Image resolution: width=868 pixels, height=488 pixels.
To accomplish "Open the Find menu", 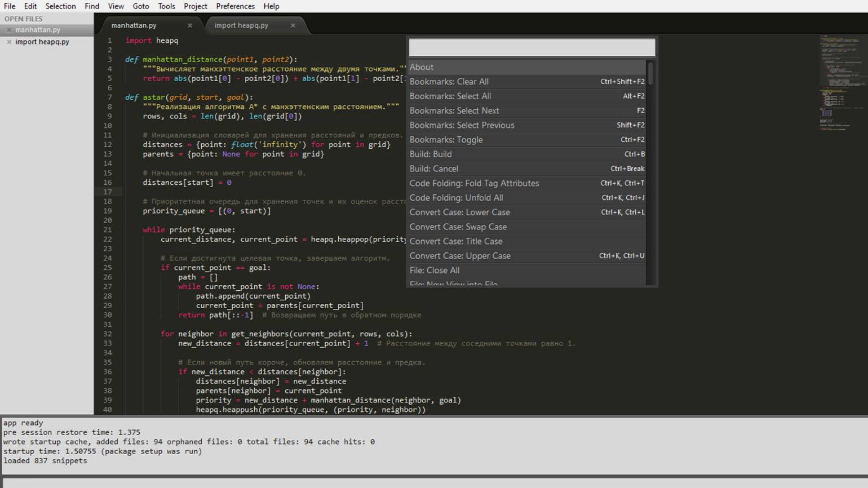I will (92, 6).
